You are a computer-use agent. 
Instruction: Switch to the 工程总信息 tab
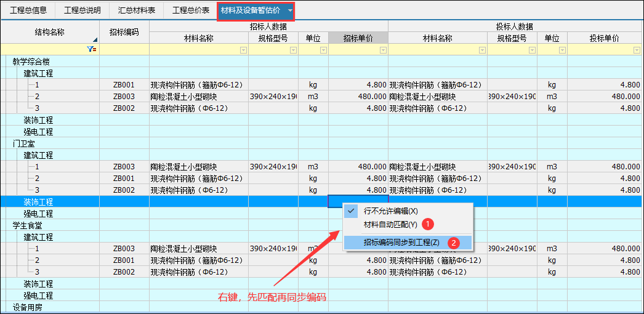(x=28, y=10)
